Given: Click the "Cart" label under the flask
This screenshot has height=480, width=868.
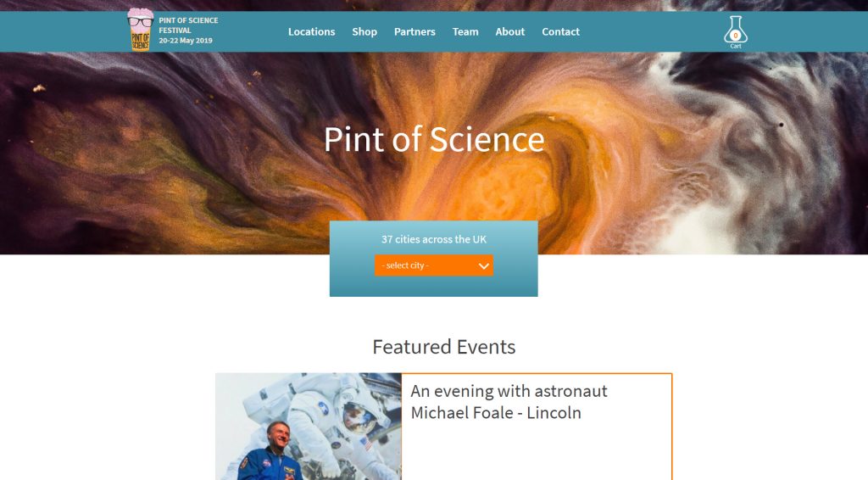Looking at the screenshot, I should (x=736, y=46).
